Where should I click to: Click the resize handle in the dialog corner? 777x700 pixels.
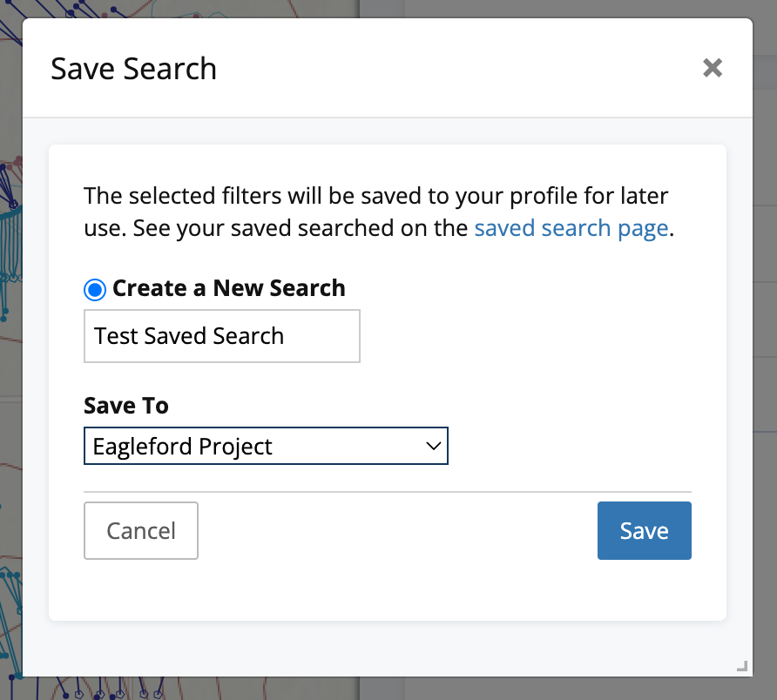click(742, 666)
